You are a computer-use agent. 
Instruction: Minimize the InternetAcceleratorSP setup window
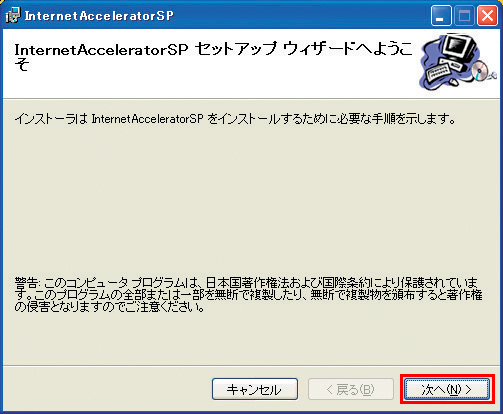[x=441, y=16]
